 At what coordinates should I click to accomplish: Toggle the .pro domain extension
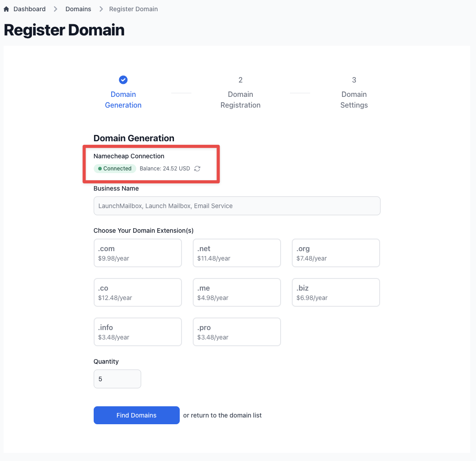coord(237,332)
